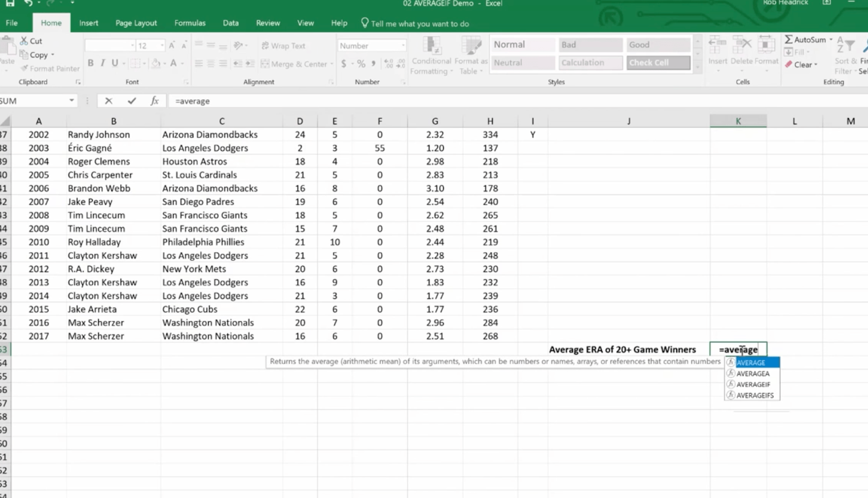Open the font size dropdown
This screenshot has height=498, width=868.
pos(162,46)
